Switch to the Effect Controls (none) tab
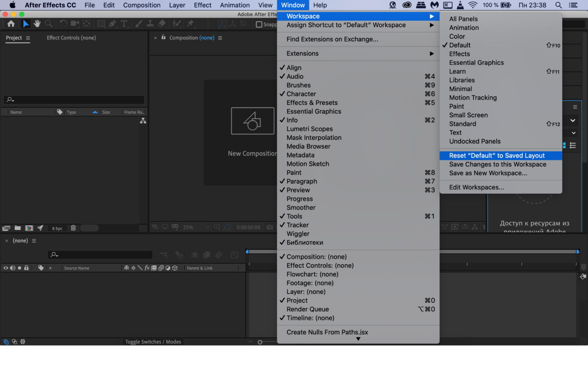This screenshot has width=588, height=368. [x=71, y=38]
